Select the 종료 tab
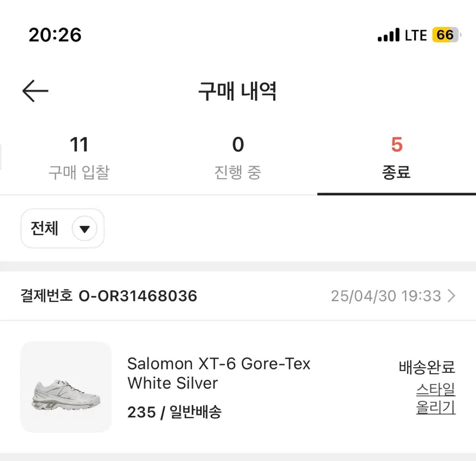Viewport: 476px width, 461px height. pyautogui.click(x=396, y=158)
